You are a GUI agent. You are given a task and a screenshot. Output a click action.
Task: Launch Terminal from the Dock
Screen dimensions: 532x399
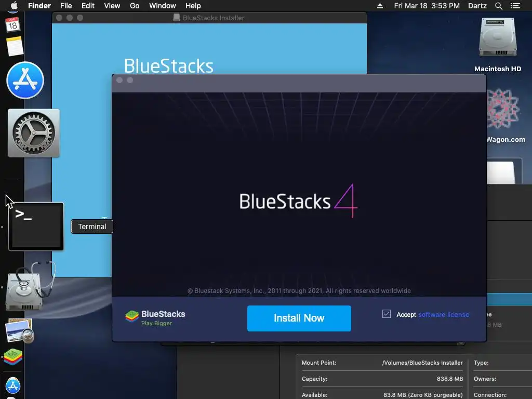[x=36, y=227]
